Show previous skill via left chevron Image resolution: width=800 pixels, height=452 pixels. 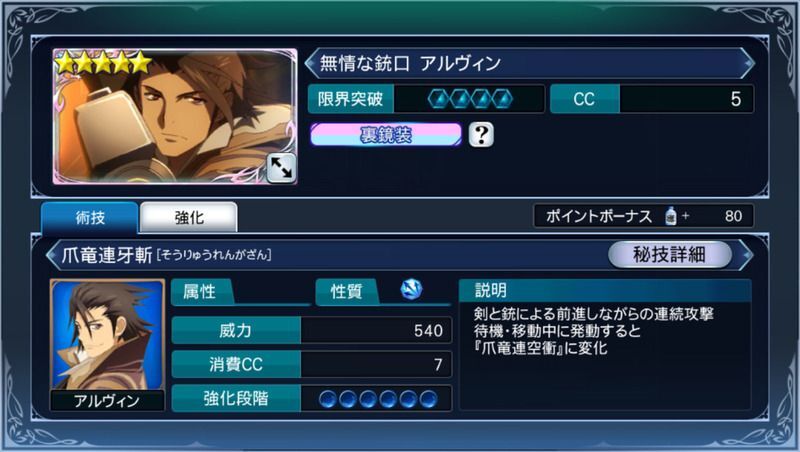coord(52,254)
